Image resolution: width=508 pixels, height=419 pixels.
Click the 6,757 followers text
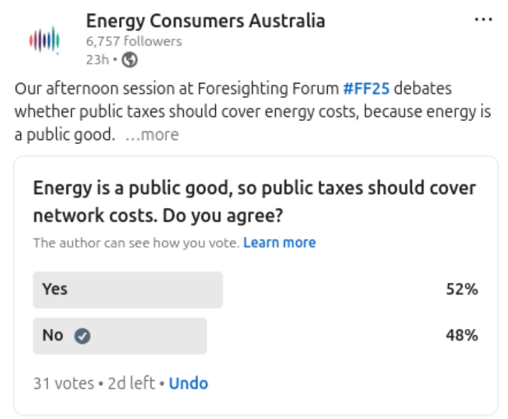pos(134,41)
